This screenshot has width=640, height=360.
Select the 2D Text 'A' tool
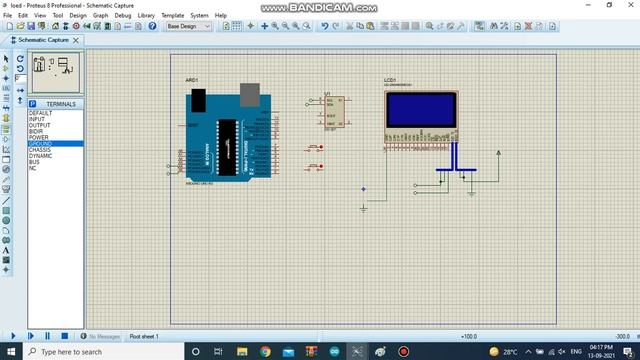point(6,250)
